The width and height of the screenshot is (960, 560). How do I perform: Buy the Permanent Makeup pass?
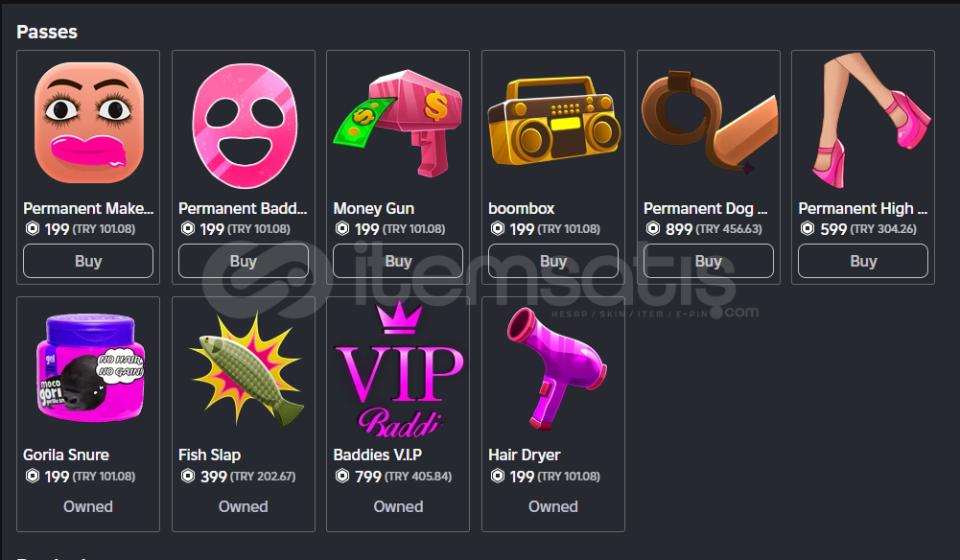(x=88, y=261)
